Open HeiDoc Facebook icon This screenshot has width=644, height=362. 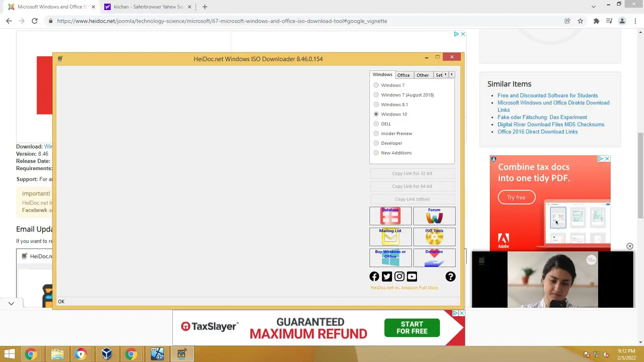click(x=374, y=276)
